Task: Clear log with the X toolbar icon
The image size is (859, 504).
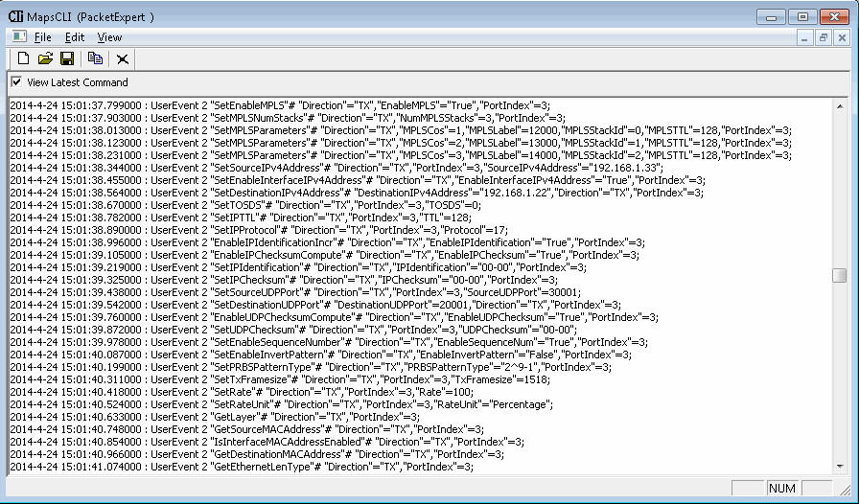Action: pyautogui.click(x=123, y=58)
